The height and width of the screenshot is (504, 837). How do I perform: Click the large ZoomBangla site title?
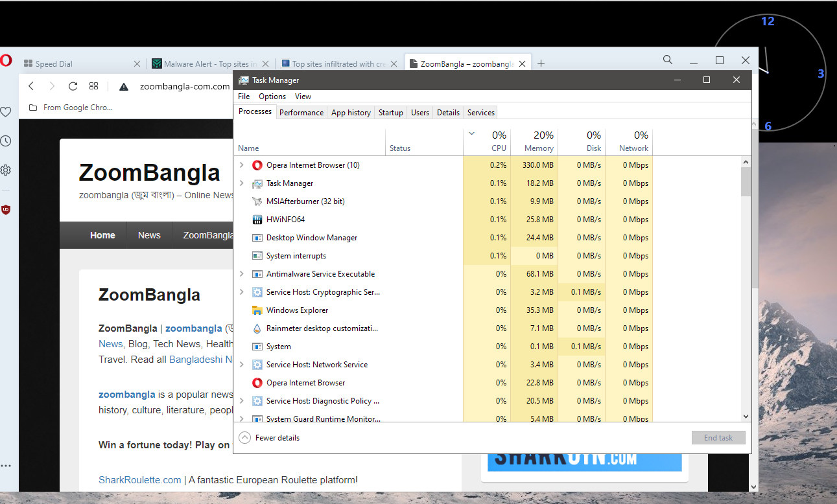click(x=150, y=173)
